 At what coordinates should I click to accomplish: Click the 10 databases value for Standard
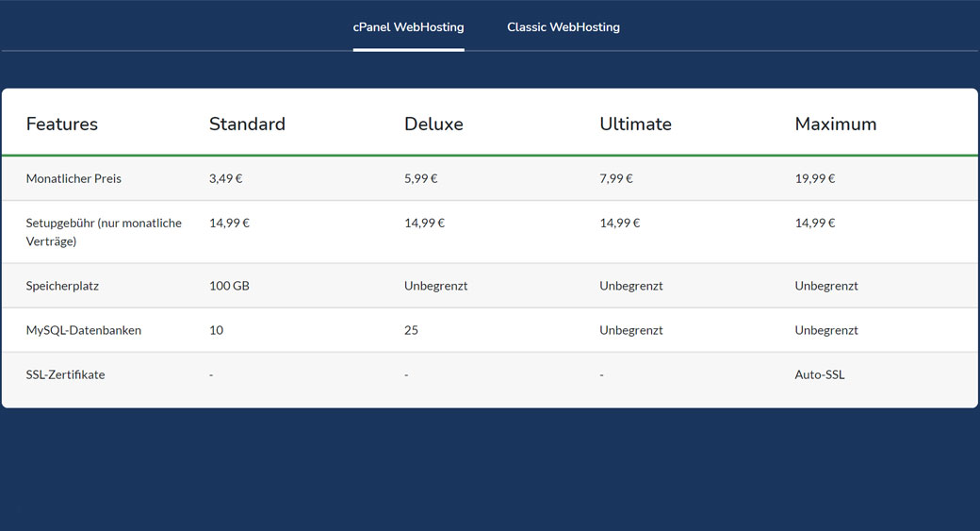(x=216, y=330)
